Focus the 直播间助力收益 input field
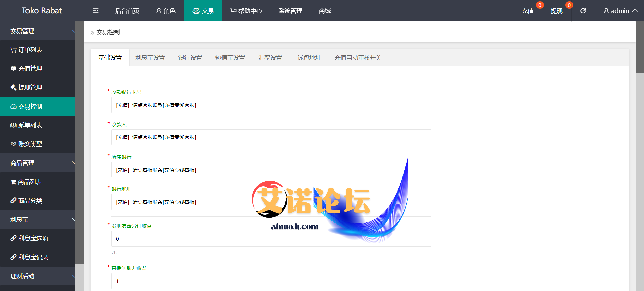This screenshot has width=644, height=291. click(271, 281)
